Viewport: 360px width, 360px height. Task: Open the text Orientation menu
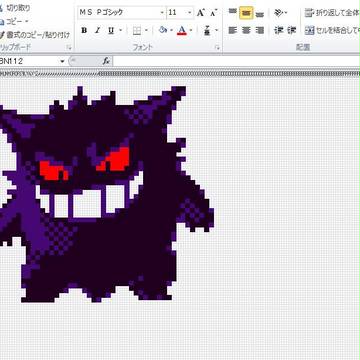click(280, 13)
